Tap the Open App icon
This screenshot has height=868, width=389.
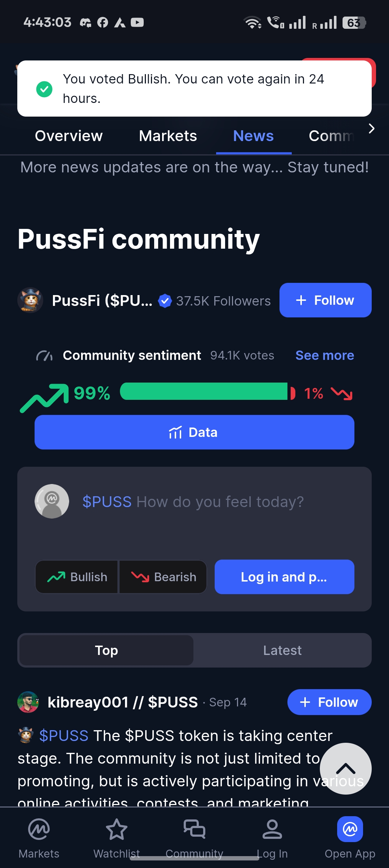point(350,829)
